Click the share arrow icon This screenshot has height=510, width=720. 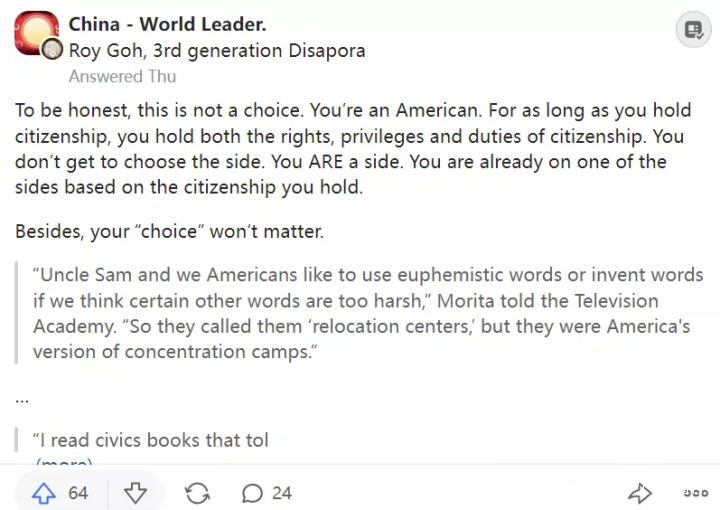coord(639,493)
